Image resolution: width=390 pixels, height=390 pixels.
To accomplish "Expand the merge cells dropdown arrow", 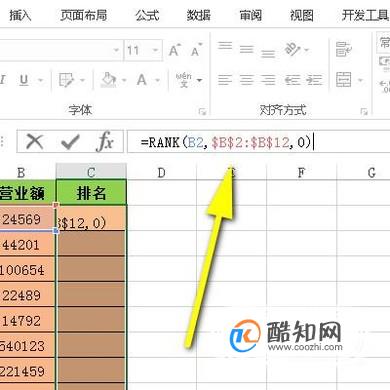I will coord(360,80).
